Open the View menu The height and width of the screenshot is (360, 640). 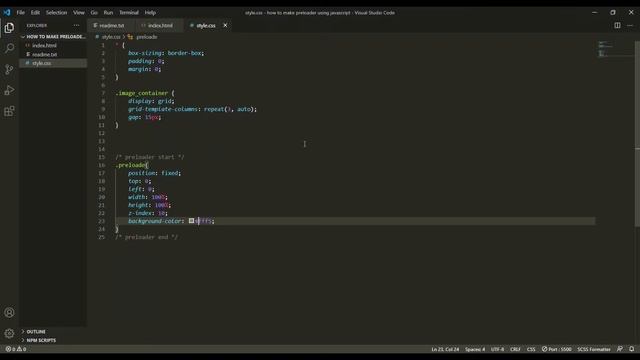79,13
